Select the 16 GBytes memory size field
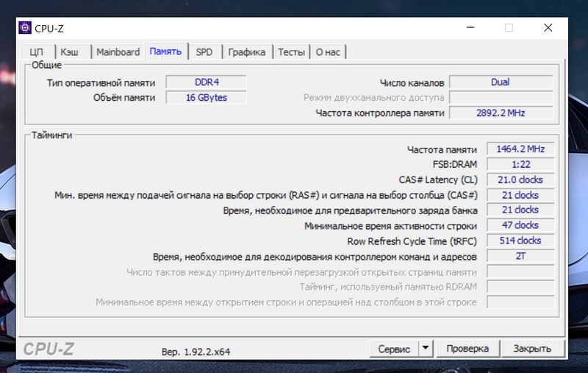 pos(206,97)
